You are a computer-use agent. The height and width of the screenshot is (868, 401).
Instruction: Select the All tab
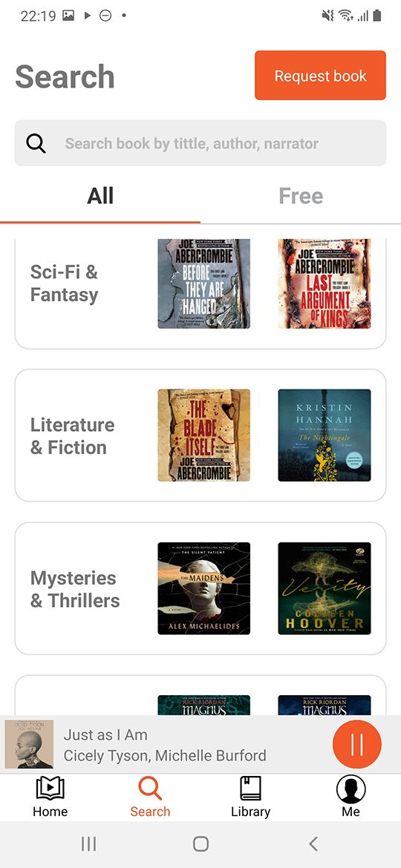(100, 196)
